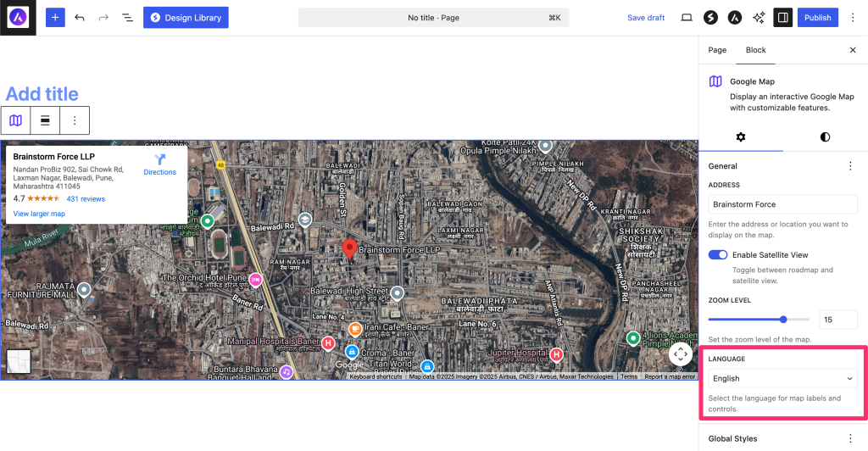Adjust the Zoom Level slider
Screen dimensions: 868x451
click(782, 320)
